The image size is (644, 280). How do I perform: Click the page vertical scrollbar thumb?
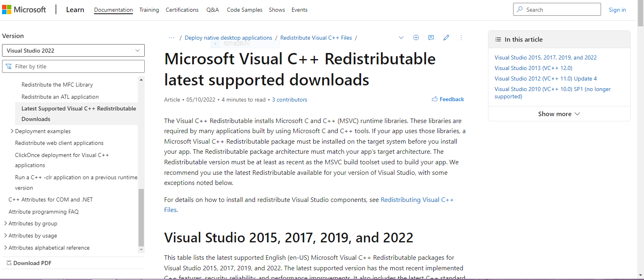pyautogui.click(x=641, y=13)
